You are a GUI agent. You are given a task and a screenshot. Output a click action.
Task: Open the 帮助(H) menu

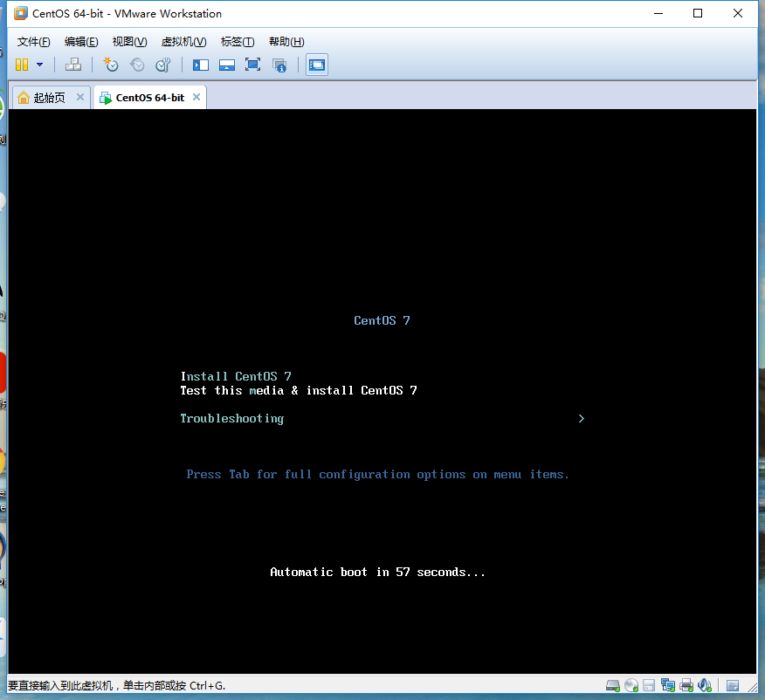(286, 42)
